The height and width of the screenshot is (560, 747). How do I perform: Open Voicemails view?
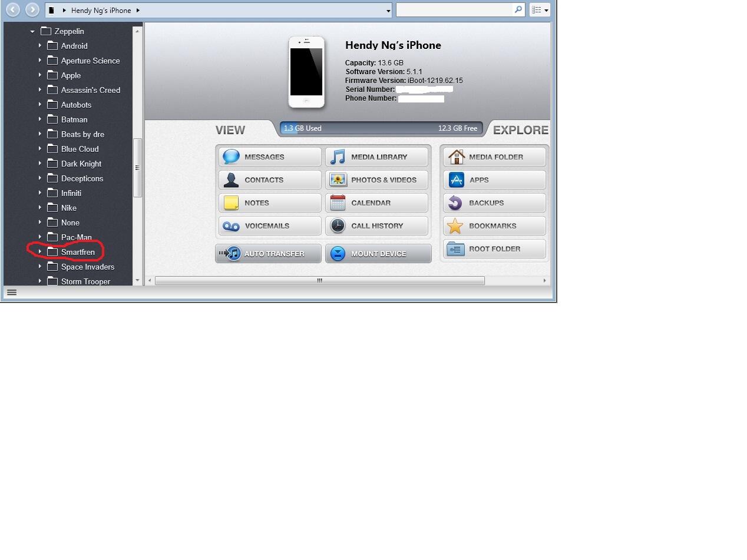(x=270, y=226)
